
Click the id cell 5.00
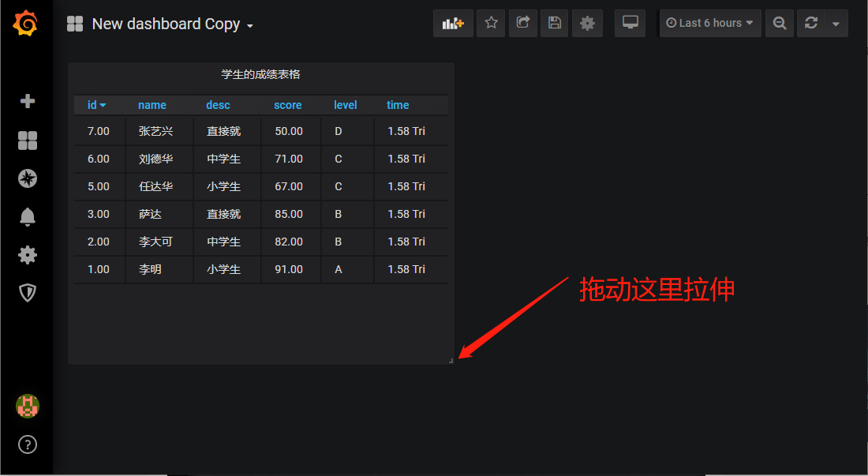point(99,186)
